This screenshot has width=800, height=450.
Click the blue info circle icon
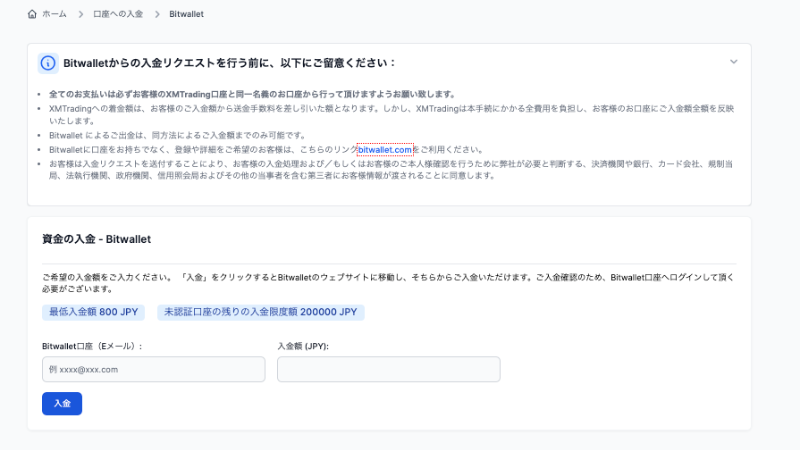pyautogui.click(x=48, y=63)
